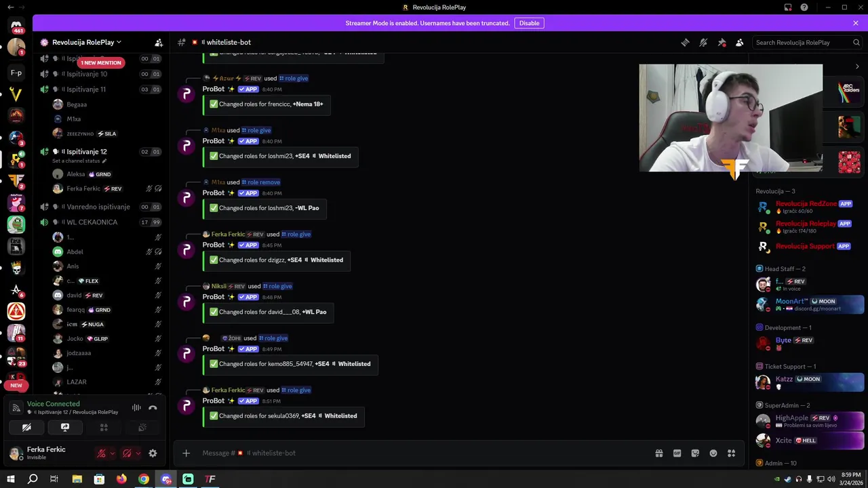This screenshot has width=868, height=488.
Task: Open Xcite member in SuperAdmin
Action: tap(810, 441)
